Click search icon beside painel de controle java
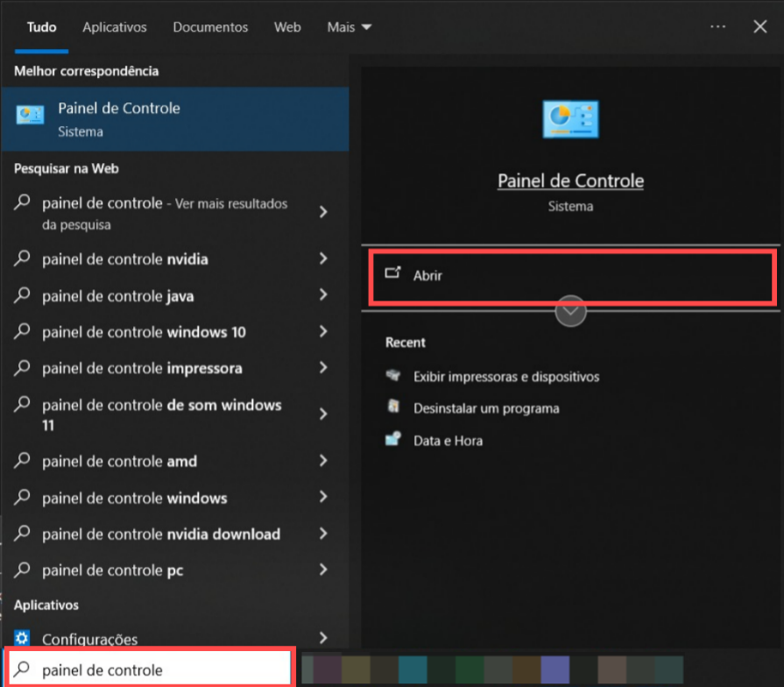The width and height of the screenshot is (784, 687). pos(22,295)
